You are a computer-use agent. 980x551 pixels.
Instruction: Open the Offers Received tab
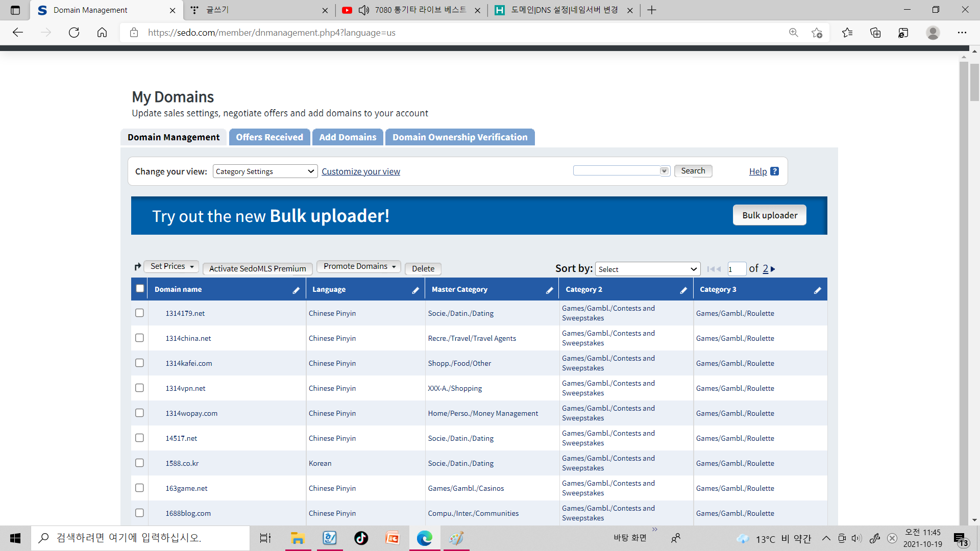[x=269, y=137]
